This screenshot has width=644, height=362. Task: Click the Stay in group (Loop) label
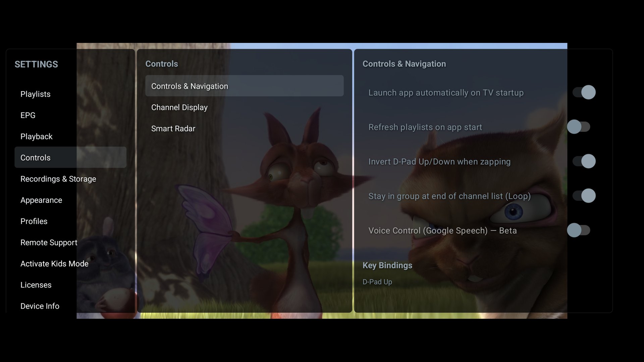[x=449, y=196]
